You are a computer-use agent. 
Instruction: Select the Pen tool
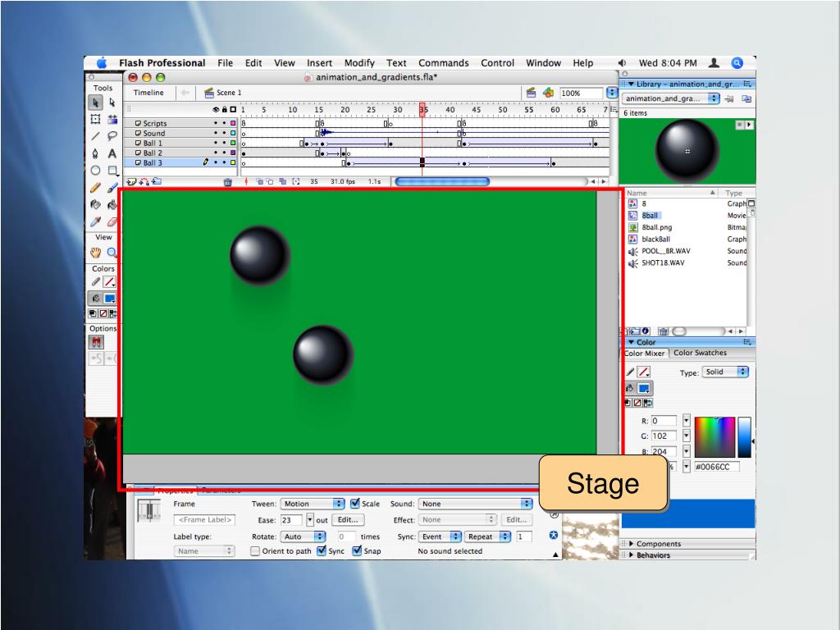coord(95,153)
